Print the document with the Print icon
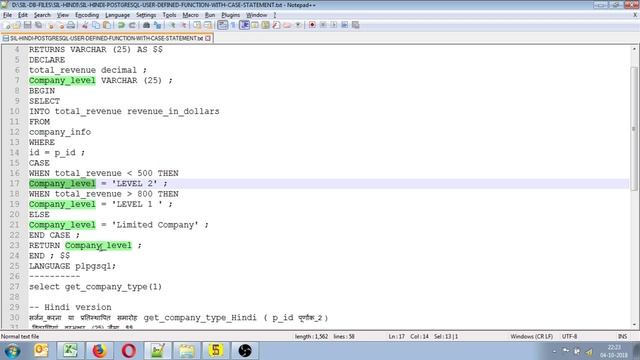 tap(71, 25)
